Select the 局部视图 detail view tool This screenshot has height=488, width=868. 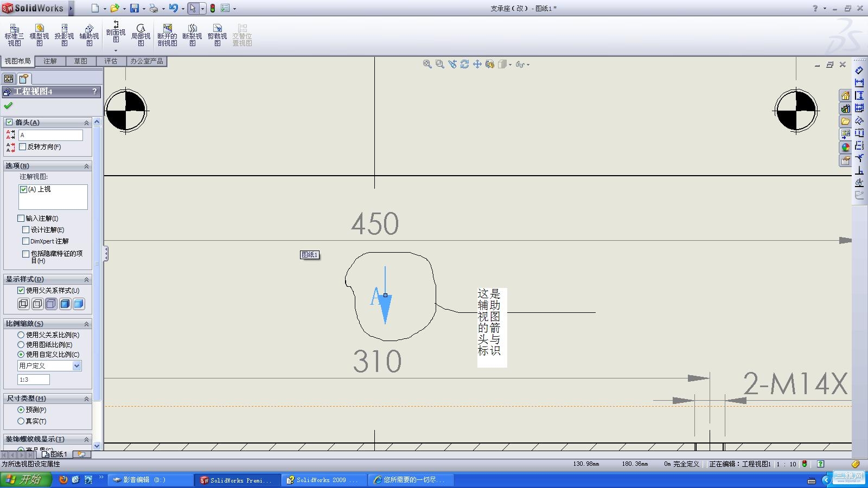(x=141, y=35)
